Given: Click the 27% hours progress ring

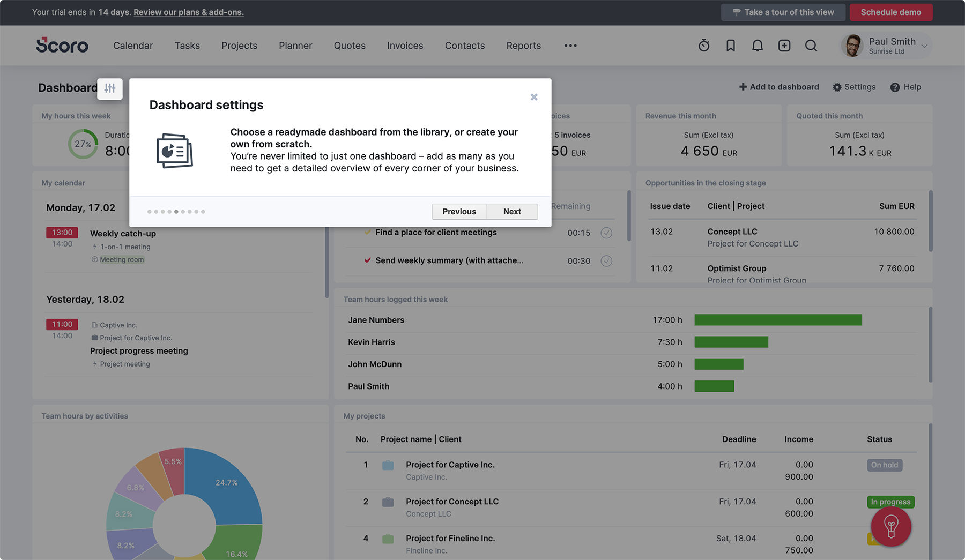Looking at the screenshot, I should pyautogui.click(x=83, y=144).
